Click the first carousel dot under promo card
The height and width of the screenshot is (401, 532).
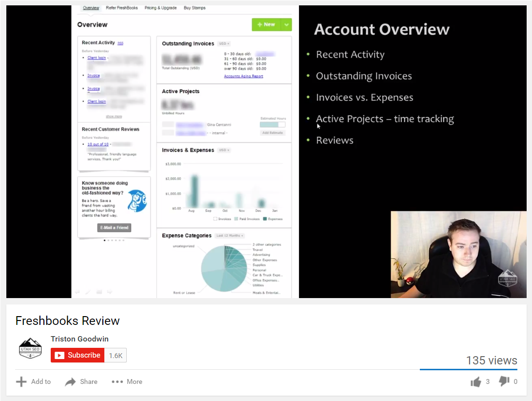(104, 241)
